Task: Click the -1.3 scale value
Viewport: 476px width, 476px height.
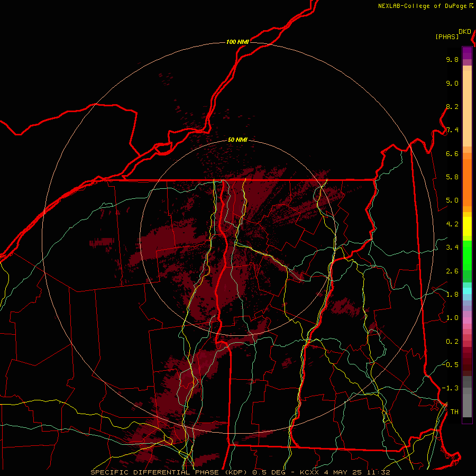Action: [x=450, y=388]
